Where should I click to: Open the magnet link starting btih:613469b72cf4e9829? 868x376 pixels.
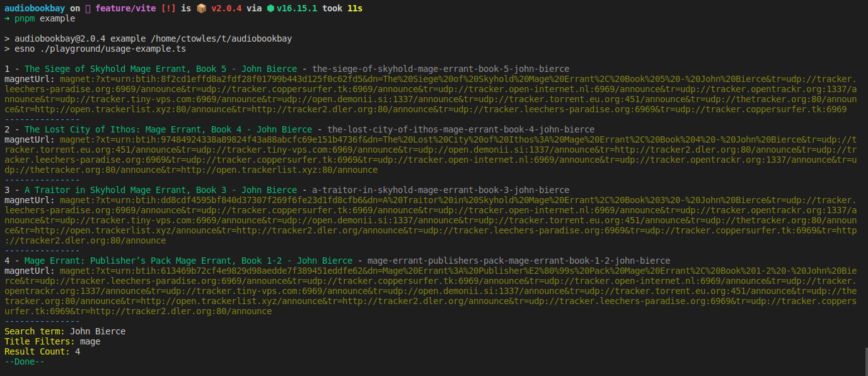(x=431, y=291)
